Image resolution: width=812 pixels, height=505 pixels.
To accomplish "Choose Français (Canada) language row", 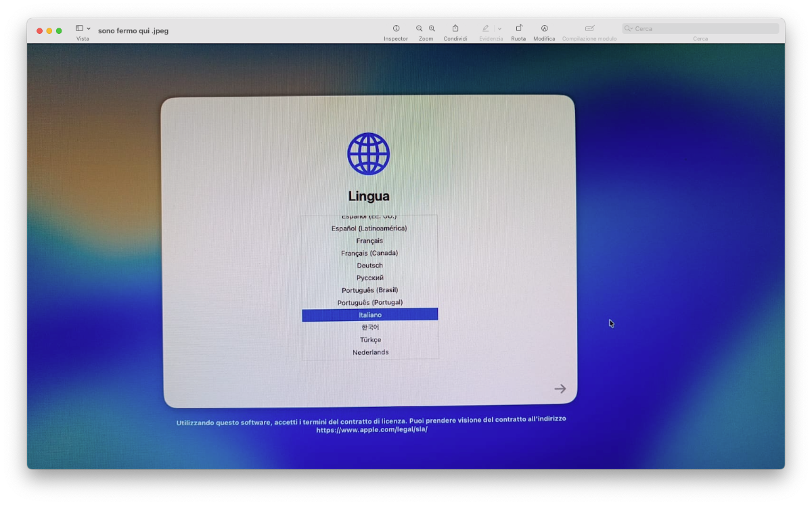I will tap(370, 253).
